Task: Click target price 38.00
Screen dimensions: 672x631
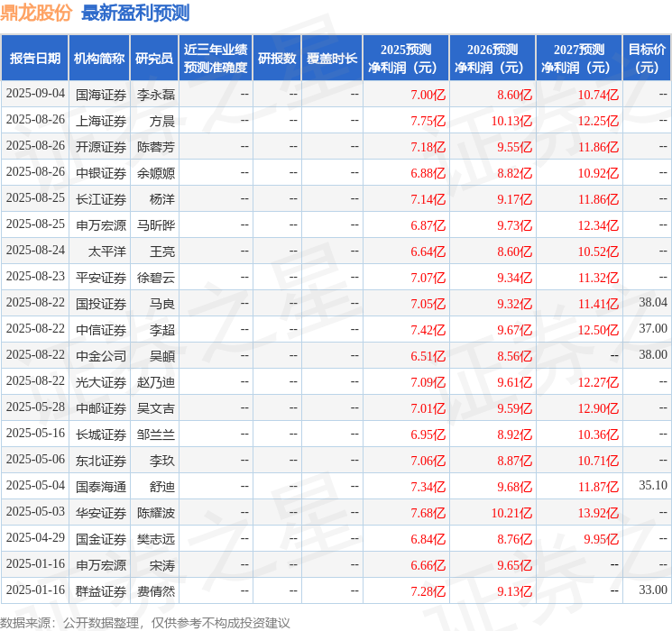Action: (653, 354)
